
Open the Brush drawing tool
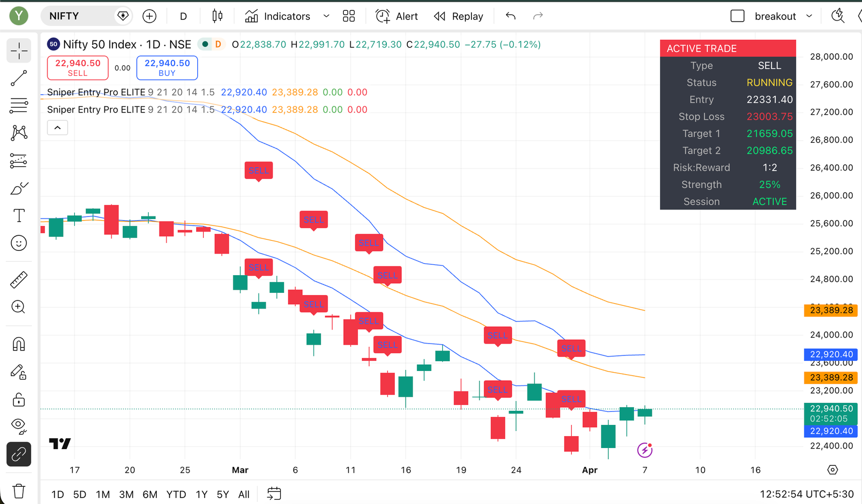point(19,187)
